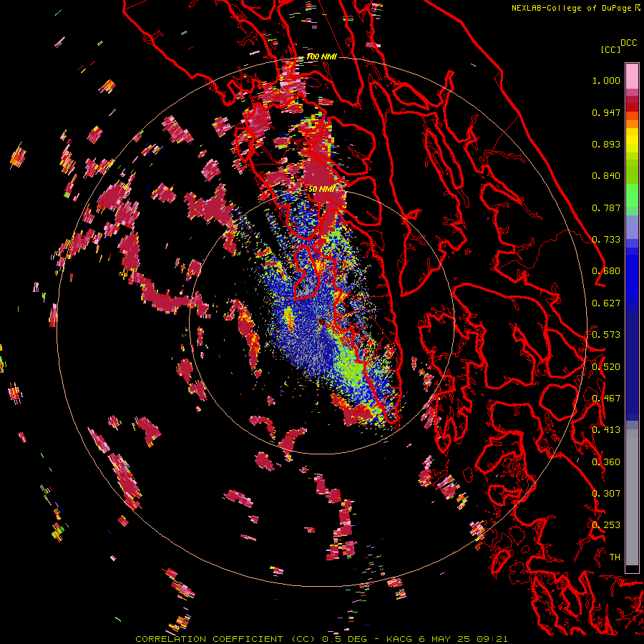Pick the yellow color bar segment
Screen dimensions: 644x644
[x=632, y=141]
